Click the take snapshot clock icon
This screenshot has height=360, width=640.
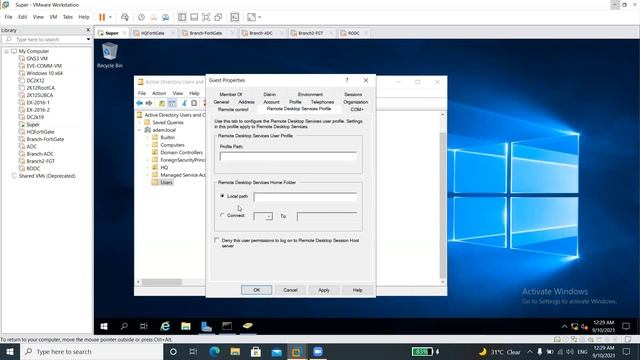click(x=141, y=17)
